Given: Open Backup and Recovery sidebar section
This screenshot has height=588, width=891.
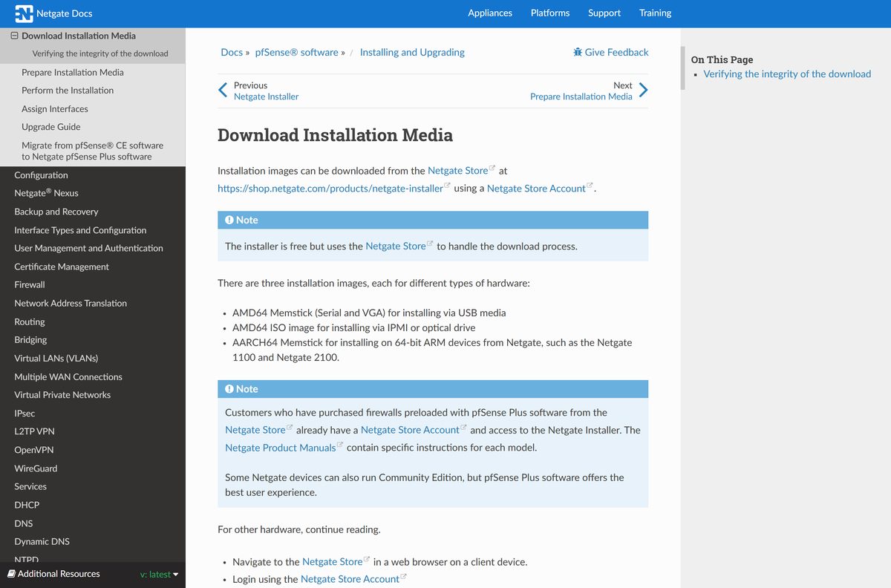Looking at the screenshot, I should [56, 212].
